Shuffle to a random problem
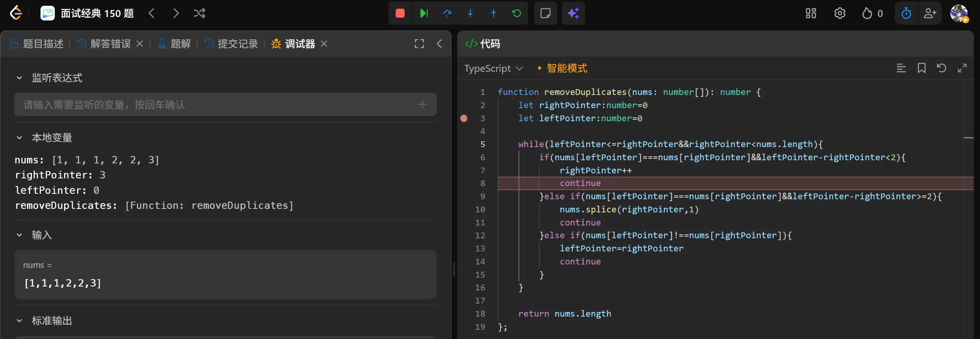The height and width of the screenshot is (339, 980). pos(199,14)
